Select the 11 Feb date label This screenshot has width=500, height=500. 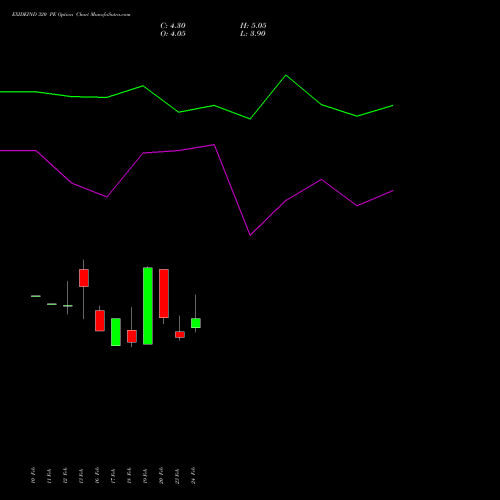[x=49, y=475]
